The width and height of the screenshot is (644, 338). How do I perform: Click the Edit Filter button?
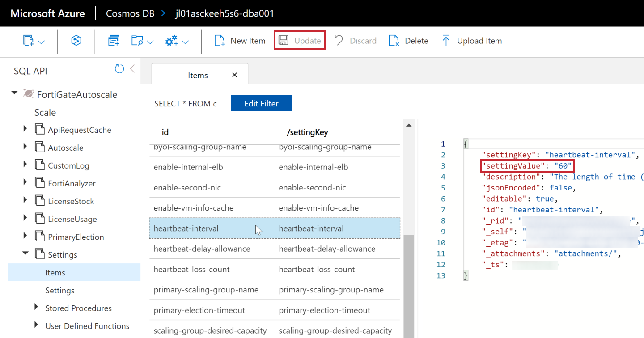pyautogui.click(x=261, y=103)
